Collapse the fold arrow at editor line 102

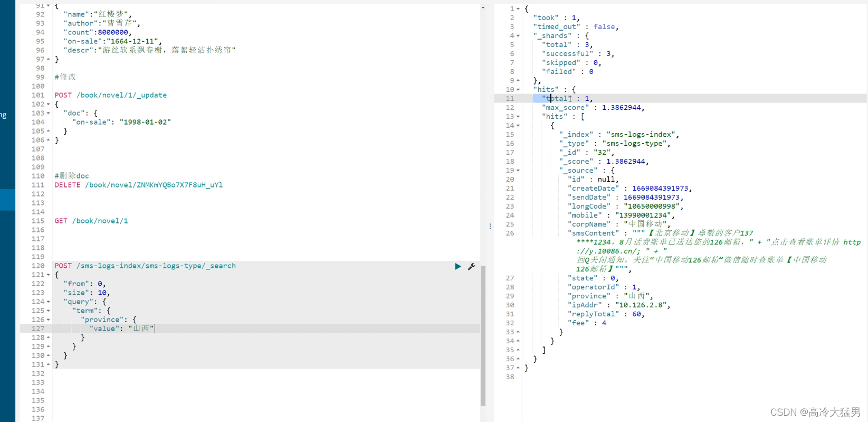tap(49, 104)
